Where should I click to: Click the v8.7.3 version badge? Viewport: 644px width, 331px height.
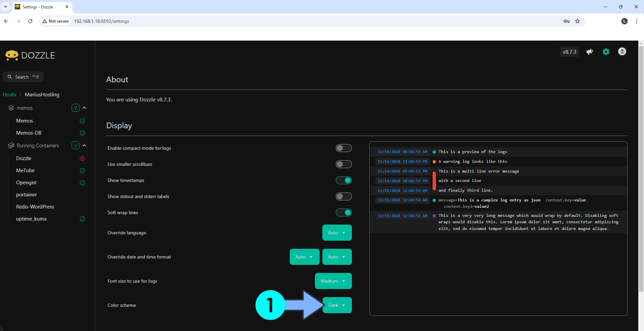569,52
